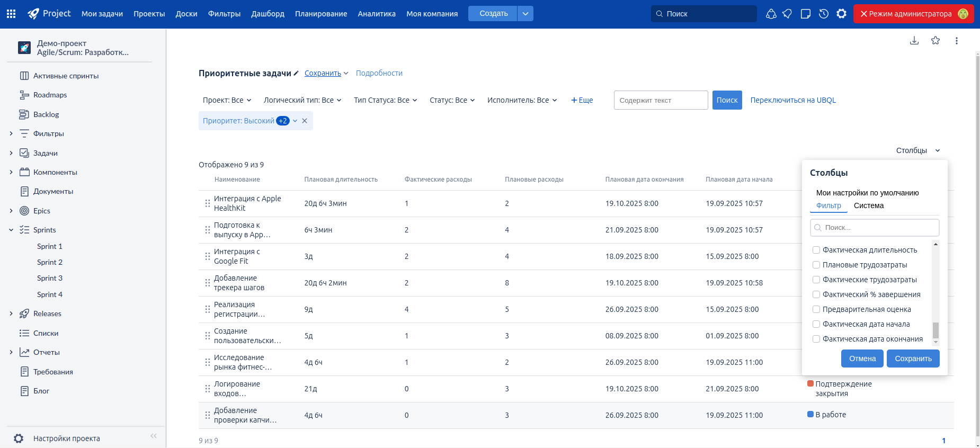Open the settings gear in top bar

841,14
